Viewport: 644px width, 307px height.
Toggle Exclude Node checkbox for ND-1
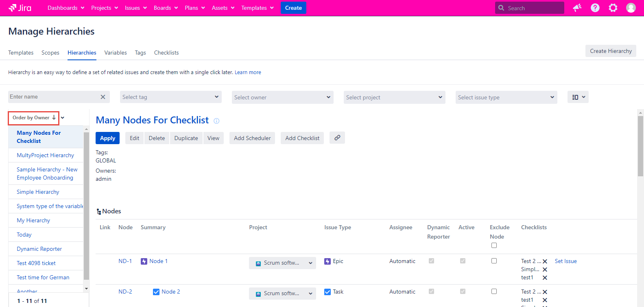(494, 261)
